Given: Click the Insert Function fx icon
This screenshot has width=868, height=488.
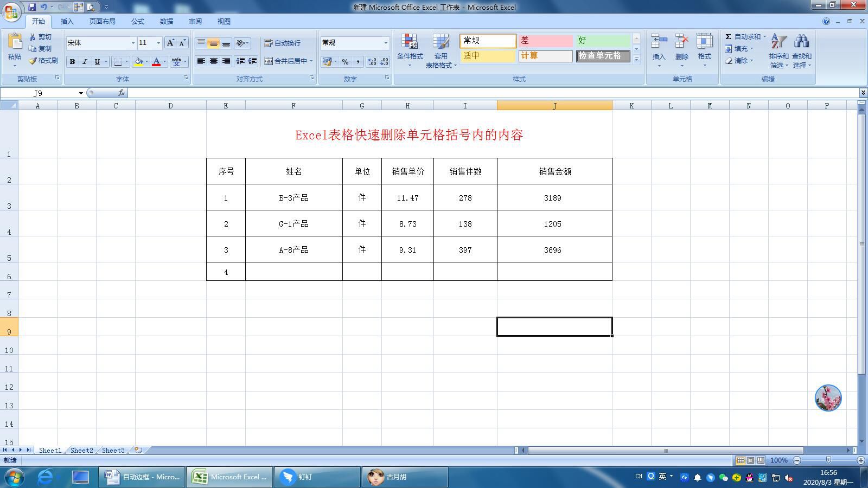Looking at the screenshot, I should click(121, 93).
